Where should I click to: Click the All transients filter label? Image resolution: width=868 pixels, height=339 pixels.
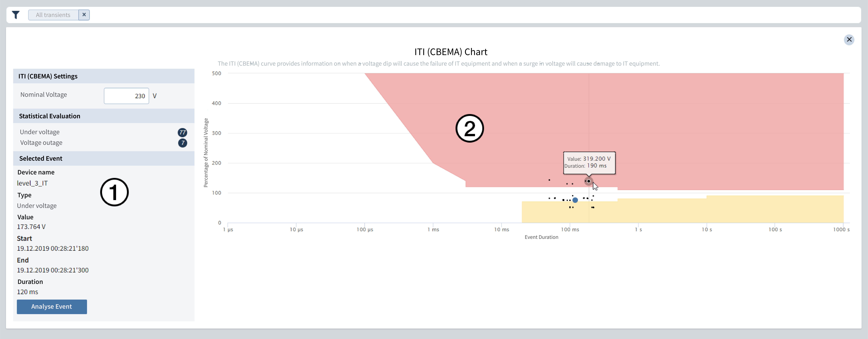[x=53, y=15]
